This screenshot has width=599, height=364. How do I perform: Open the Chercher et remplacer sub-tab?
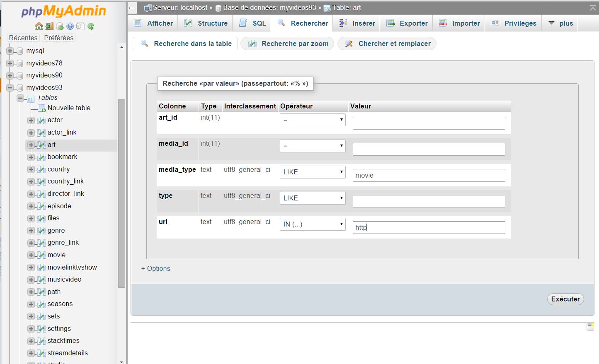pos(387,43)
